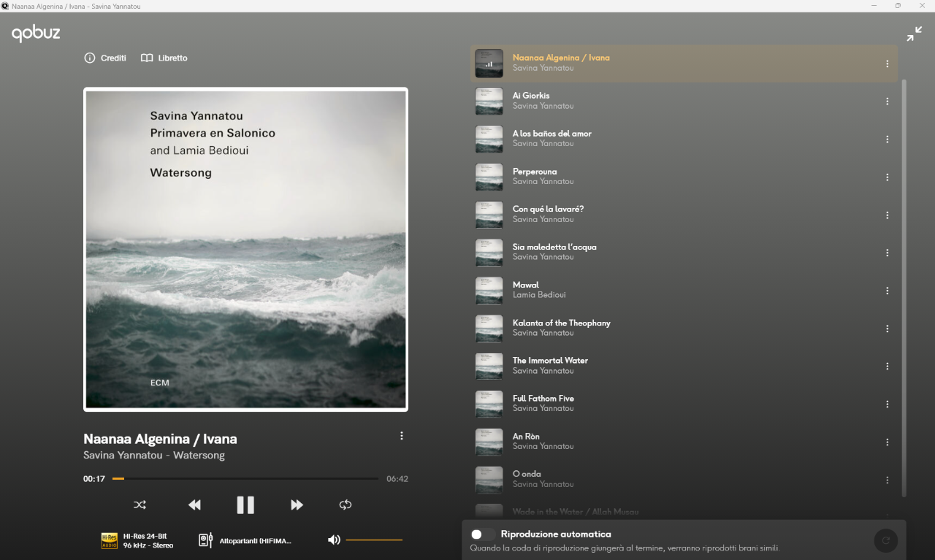Click the A los baños del amor thumbnail

(489, 139)
